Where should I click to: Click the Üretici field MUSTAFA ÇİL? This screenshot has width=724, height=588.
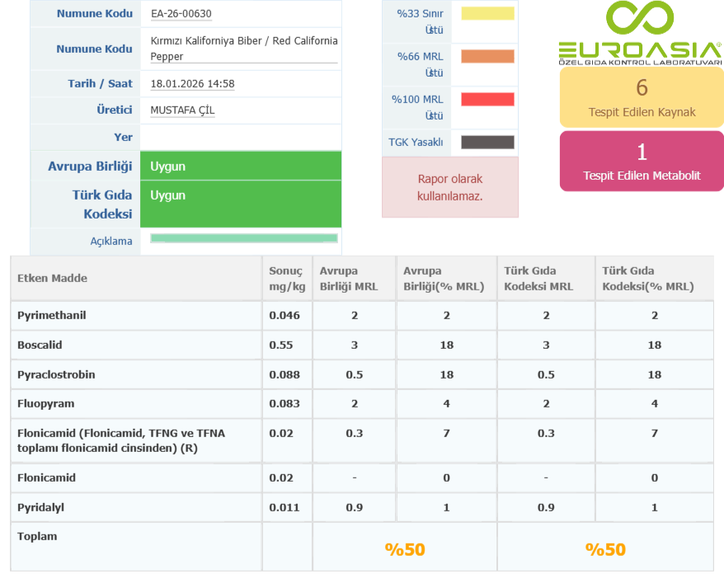pos(183,111)
